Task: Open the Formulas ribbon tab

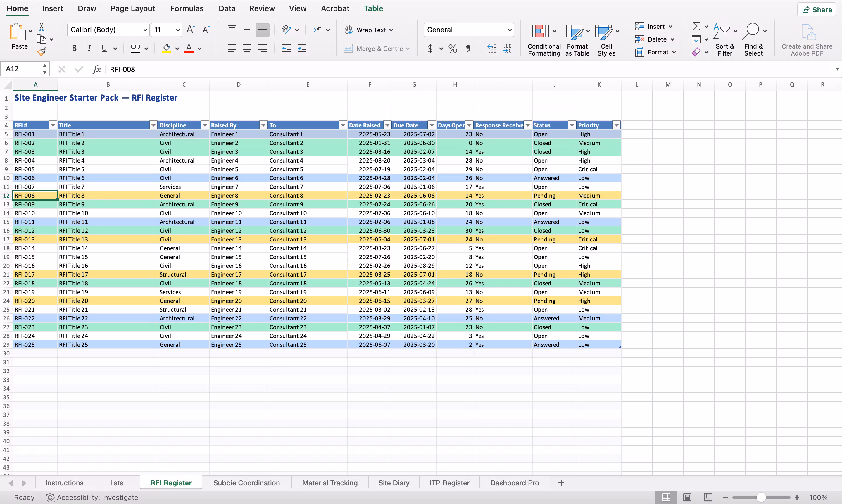Action: 187,8
